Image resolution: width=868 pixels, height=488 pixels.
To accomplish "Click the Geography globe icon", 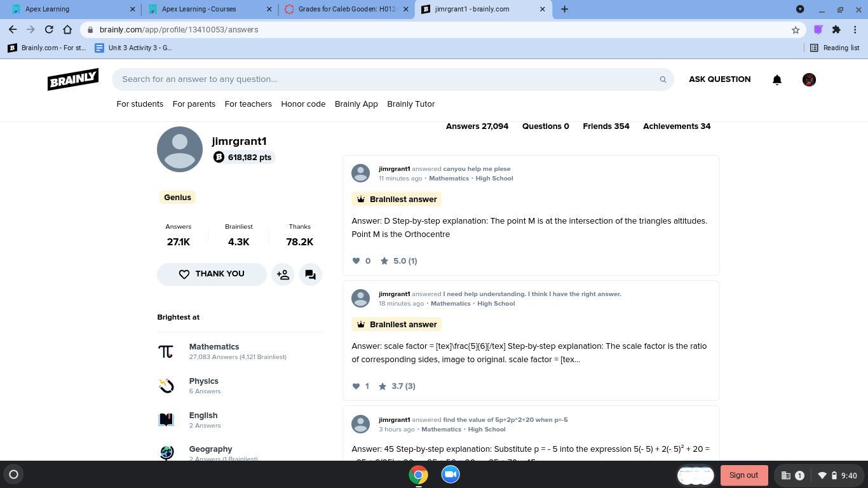I will click(166, 452).
